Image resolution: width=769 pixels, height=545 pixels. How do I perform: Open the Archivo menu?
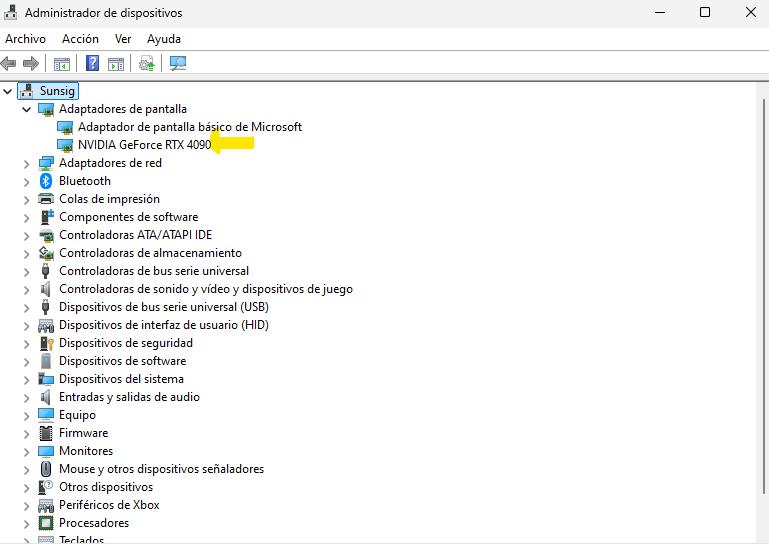tap(26, 39)
